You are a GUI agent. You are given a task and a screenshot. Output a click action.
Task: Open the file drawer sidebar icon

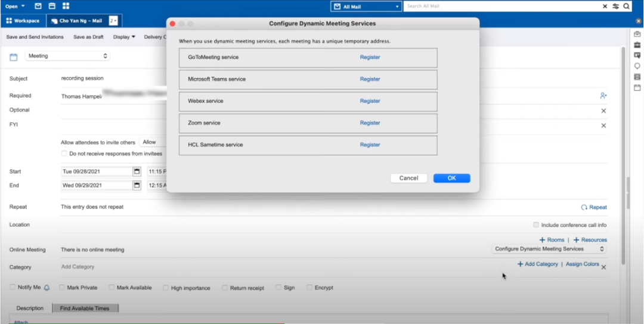point(637,77)
